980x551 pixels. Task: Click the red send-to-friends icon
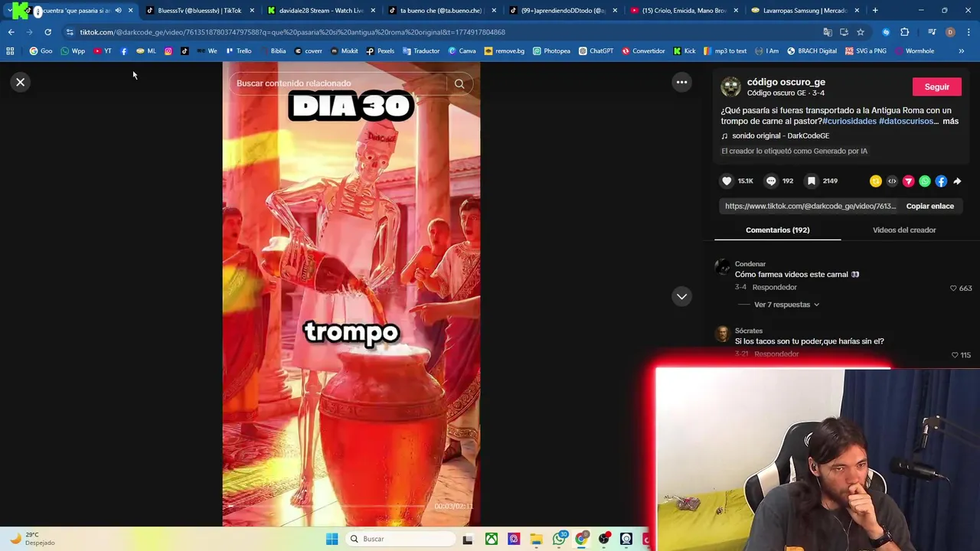pyautogui.click(x=908, y=181)
